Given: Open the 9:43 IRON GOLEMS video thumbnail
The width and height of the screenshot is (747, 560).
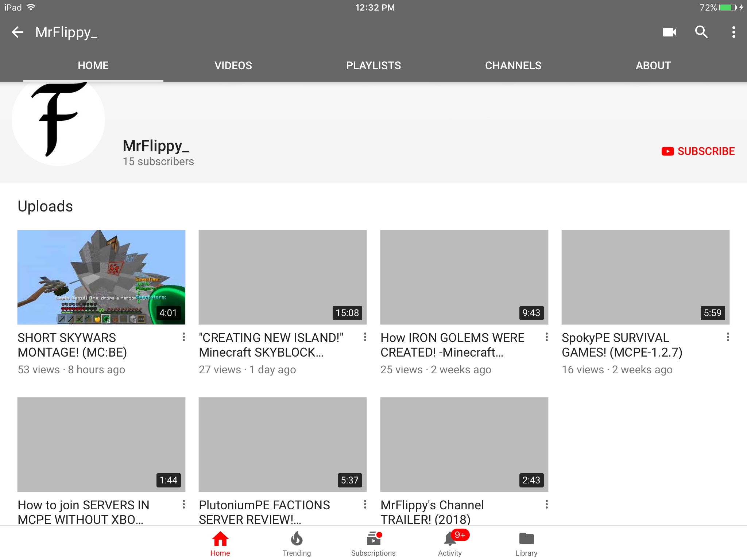Looking at the screenshot, I should tap(464, 277).
